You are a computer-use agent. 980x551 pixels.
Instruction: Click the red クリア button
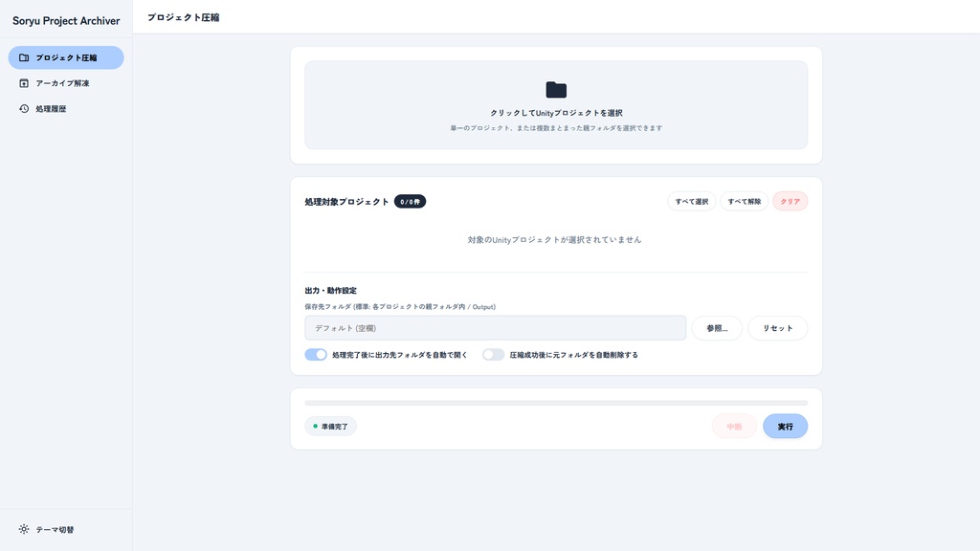(x=790, y=201)
